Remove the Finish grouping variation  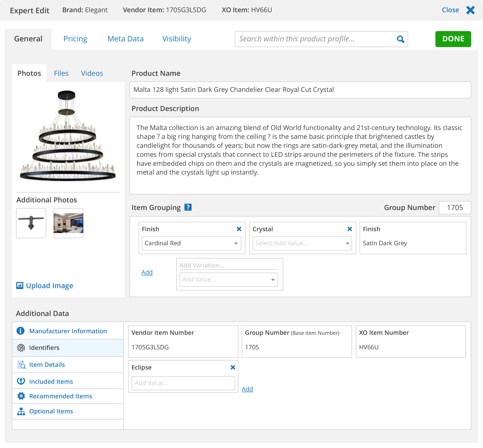(x=239, y=229)
